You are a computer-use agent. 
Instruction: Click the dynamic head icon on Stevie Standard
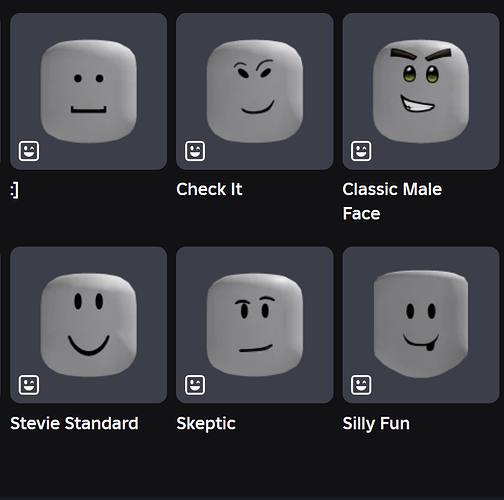coord(29,385)
